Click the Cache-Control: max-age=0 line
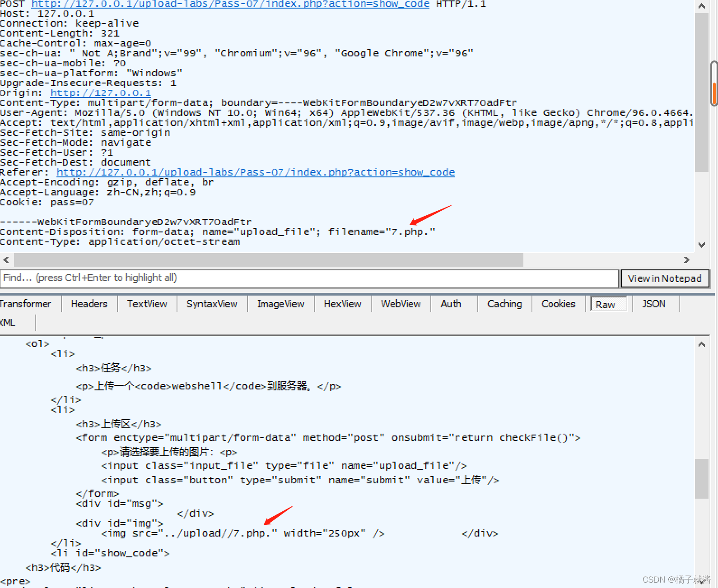The height and width of the screenshot is (588, 718). point(75,43)
